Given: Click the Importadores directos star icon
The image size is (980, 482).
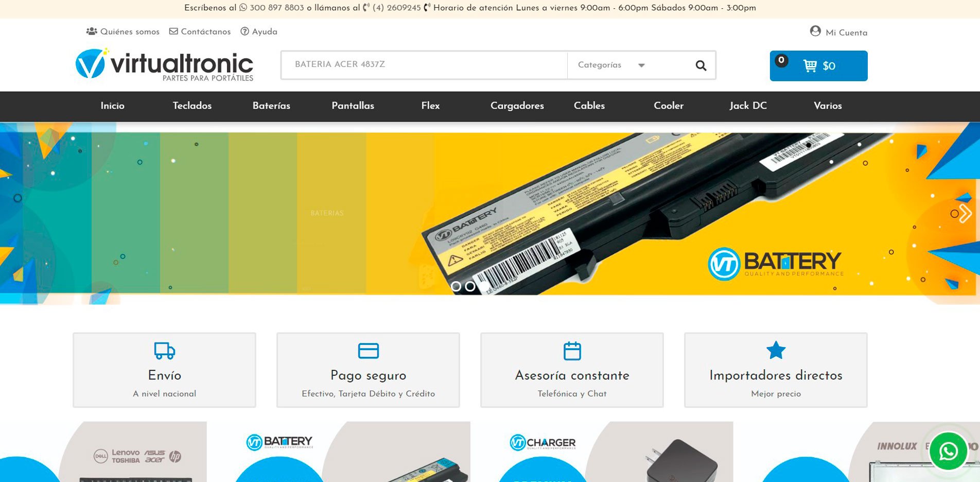Looking at the screenshot, I should (x=776, y=351).
